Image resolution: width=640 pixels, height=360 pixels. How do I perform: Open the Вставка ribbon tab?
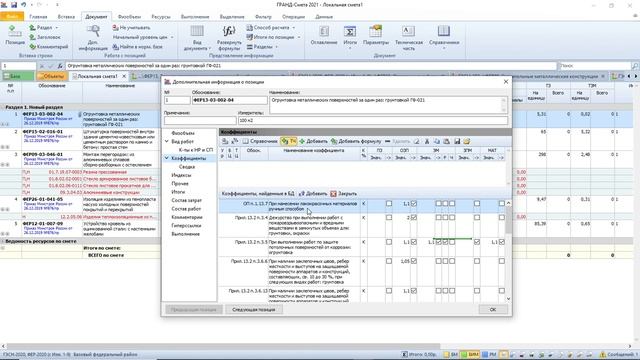point(66,17)
